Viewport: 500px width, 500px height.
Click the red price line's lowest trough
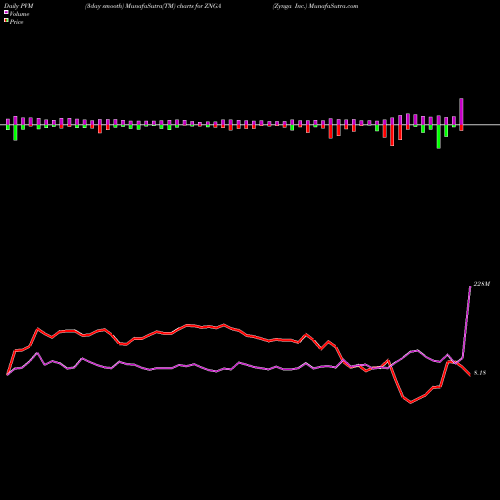pyautogui.click(x=411, y=402)
